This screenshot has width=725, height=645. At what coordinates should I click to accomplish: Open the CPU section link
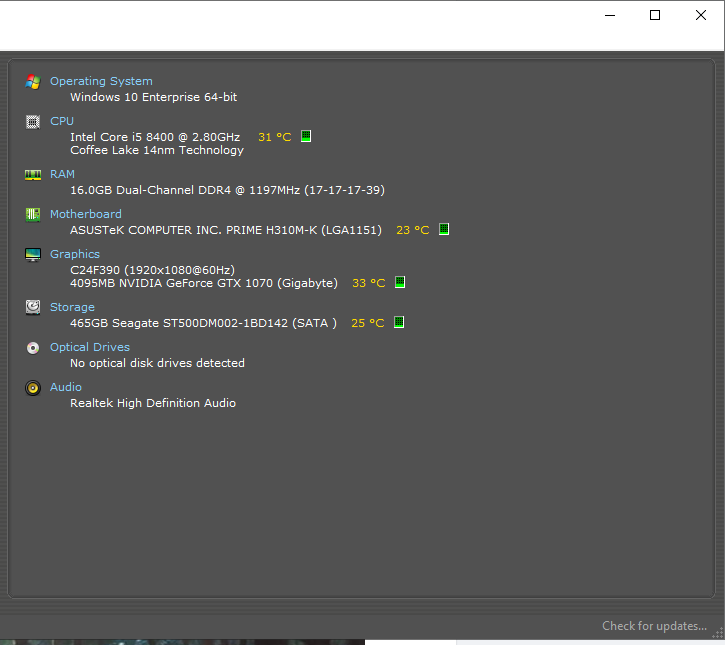62,121
